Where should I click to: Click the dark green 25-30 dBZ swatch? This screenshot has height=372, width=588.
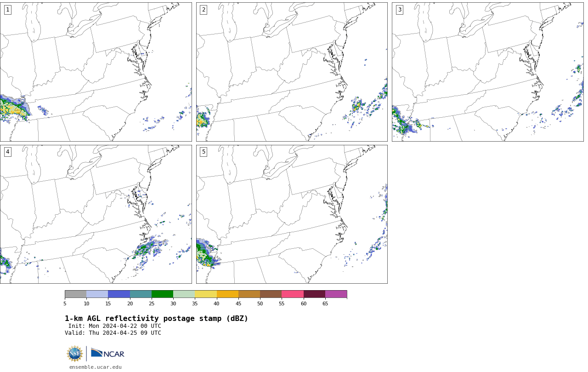[162, 294]
